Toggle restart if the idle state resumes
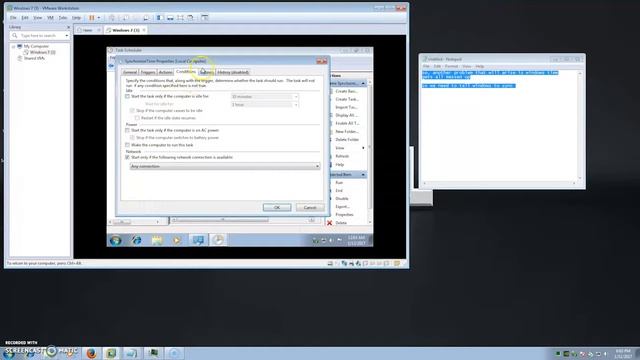The height and width of the screenshot is (360, 640). coord(137,118)
